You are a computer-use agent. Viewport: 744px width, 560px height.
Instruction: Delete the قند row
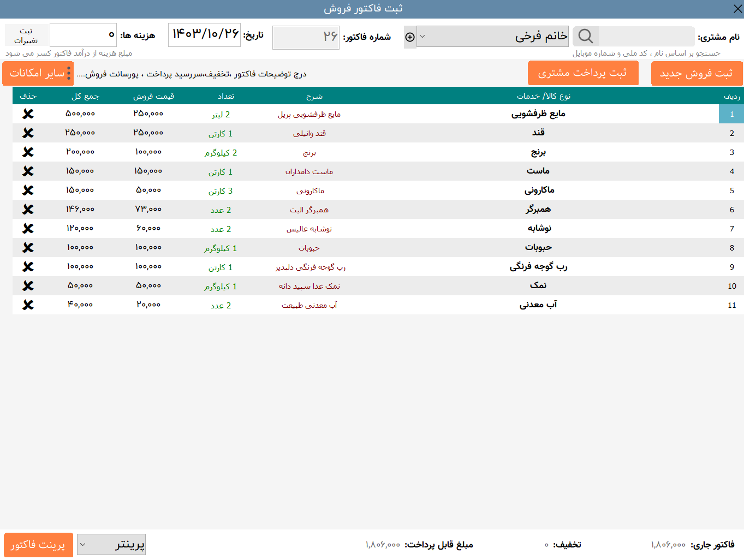[x=28, y=133]
